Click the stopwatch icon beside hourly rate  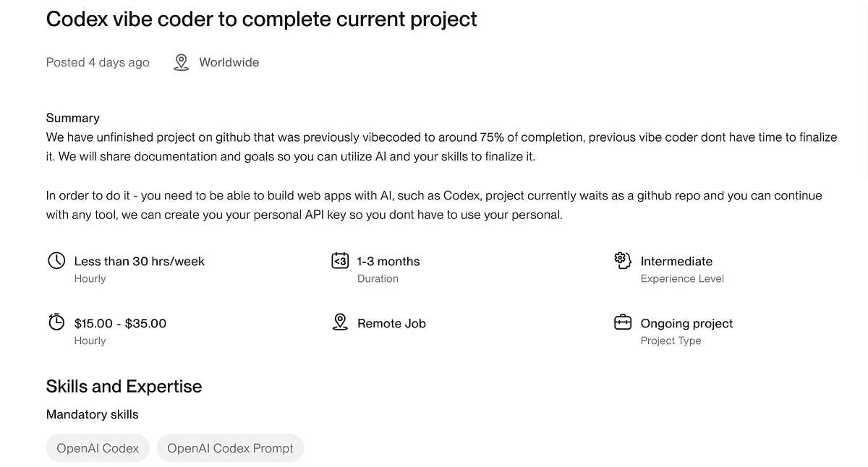(56, 322)
